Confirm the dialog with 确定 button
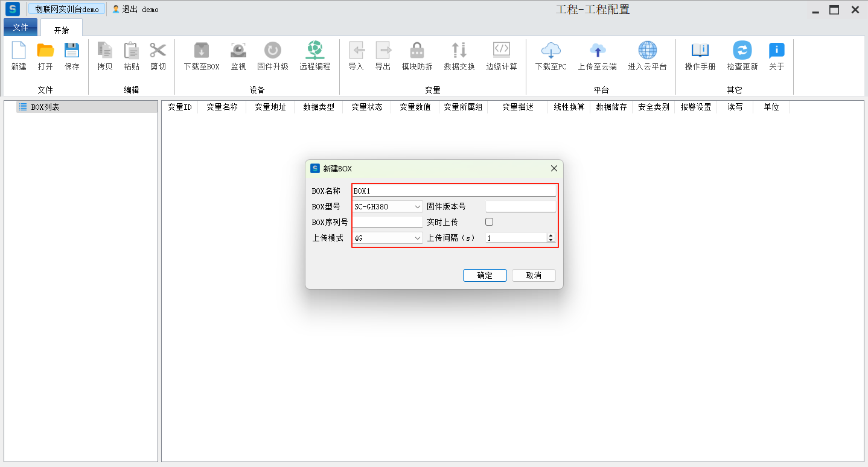Viewport: 868px width, 467px height. [485, 275]
